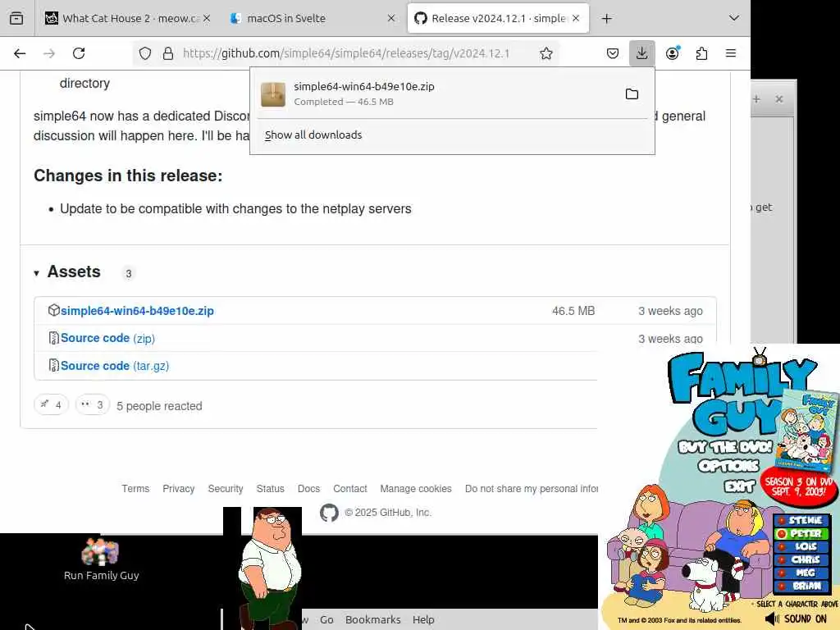840x630 pixels.
Task: Open the Security footer link
Action: pos(226,489)
